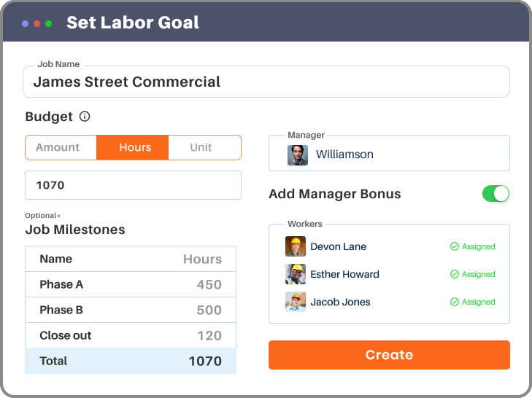Click the Job Name input field
The image size is (532, 398).
click(x=266, y=82)
